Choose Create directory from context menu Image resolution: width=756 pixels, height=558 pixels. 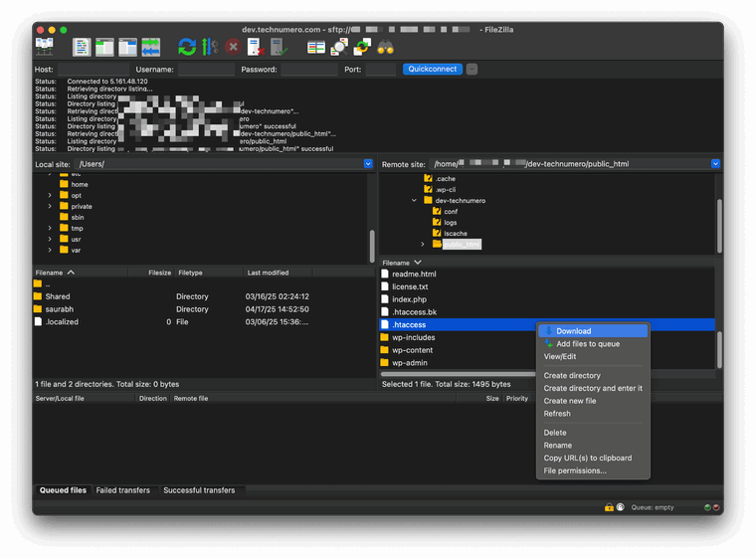(593, 376)
